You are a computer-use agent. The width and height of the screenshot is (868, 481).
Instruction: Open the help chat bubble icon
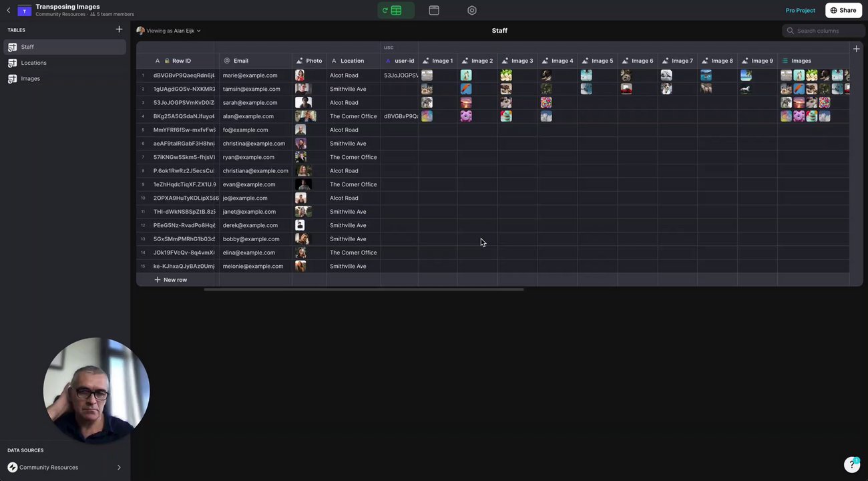[x=852, y=464]
